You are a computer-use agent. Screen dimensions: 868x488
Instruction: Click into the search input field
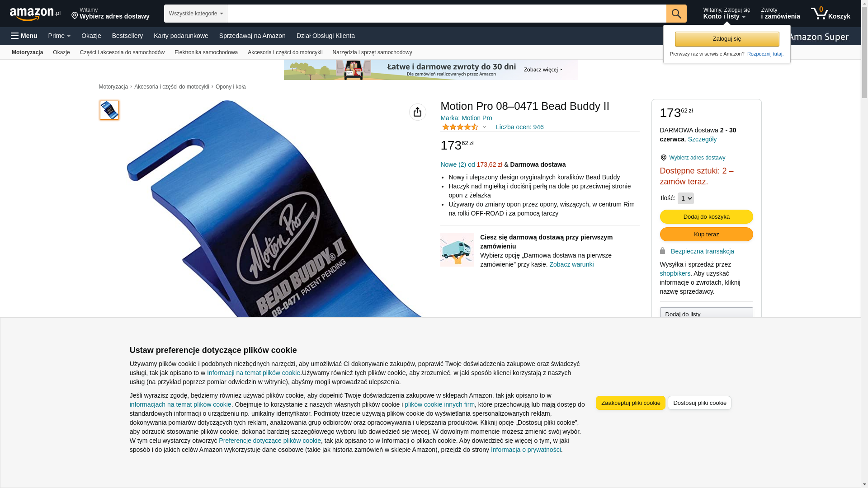(447, 14)
